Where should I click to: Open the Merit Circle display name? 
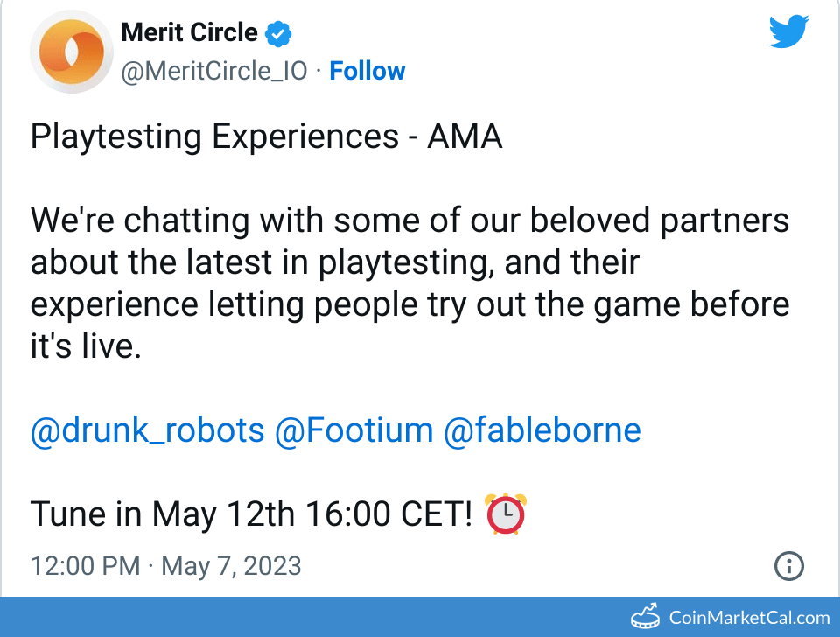[x=189, y=33]
